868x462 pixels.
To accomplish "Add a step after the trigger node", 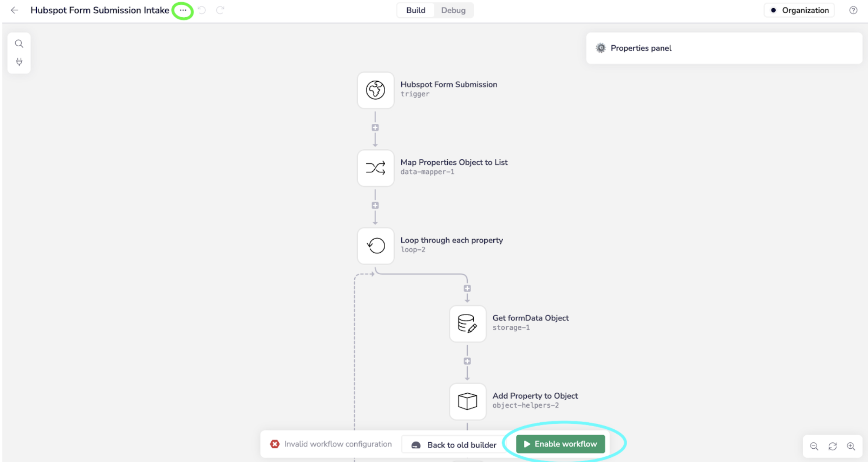I will 375,128.
